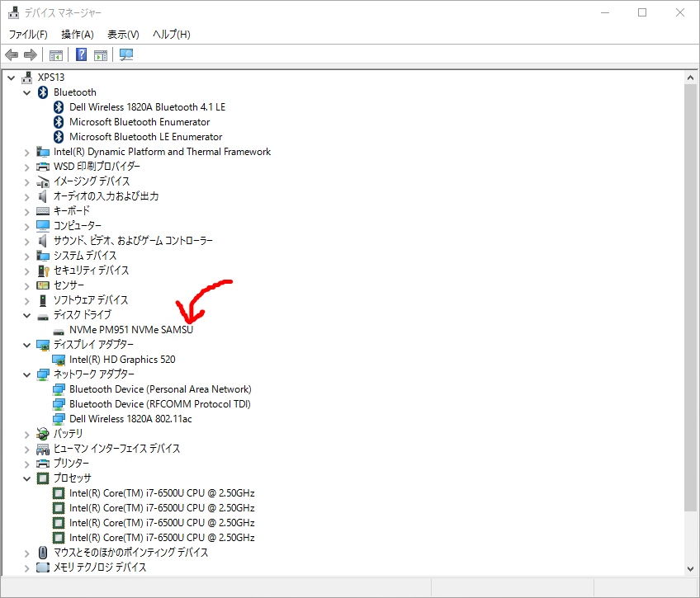Click the audio inputs and outputs speaker icon

(x=42, y=196)
